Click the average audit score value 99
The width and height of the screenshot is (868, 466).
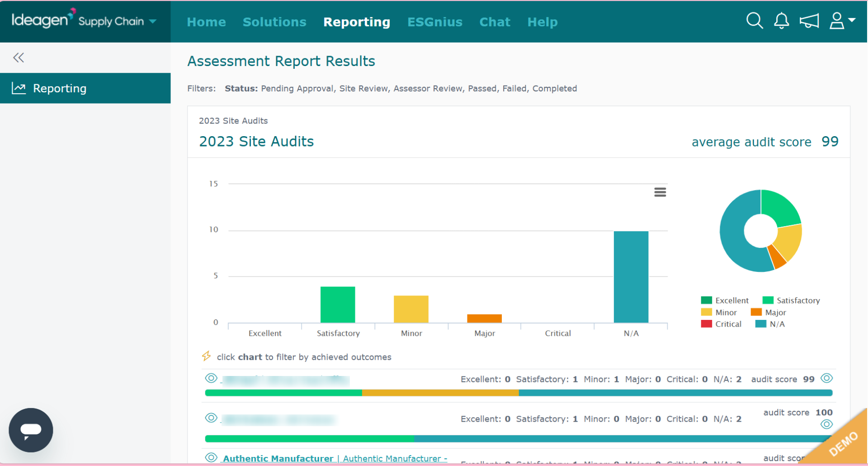[x=830, y=142]
